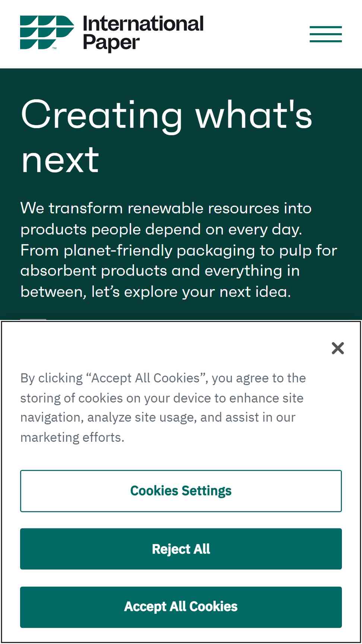Click the partially hidden element below hero text
This screenshot has width=362, height=644.
pyautogui.click(x=33, y=319)
